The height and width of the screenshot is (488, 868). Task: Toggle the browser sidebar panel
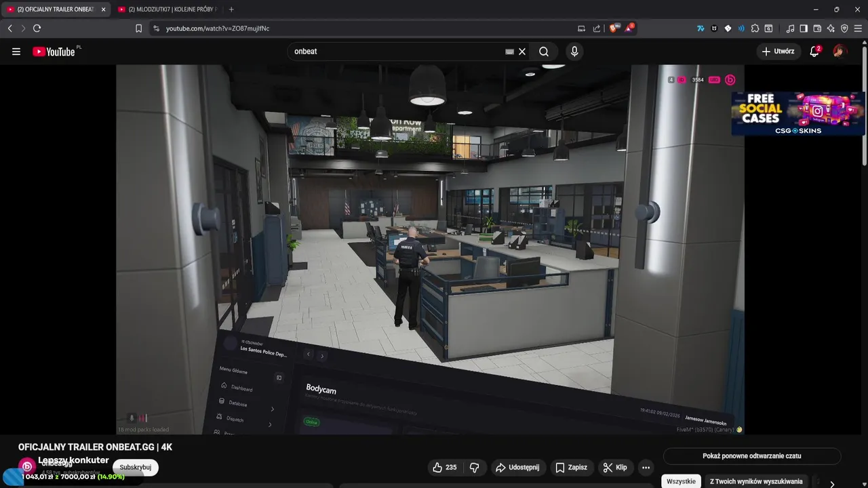(804, 28)
